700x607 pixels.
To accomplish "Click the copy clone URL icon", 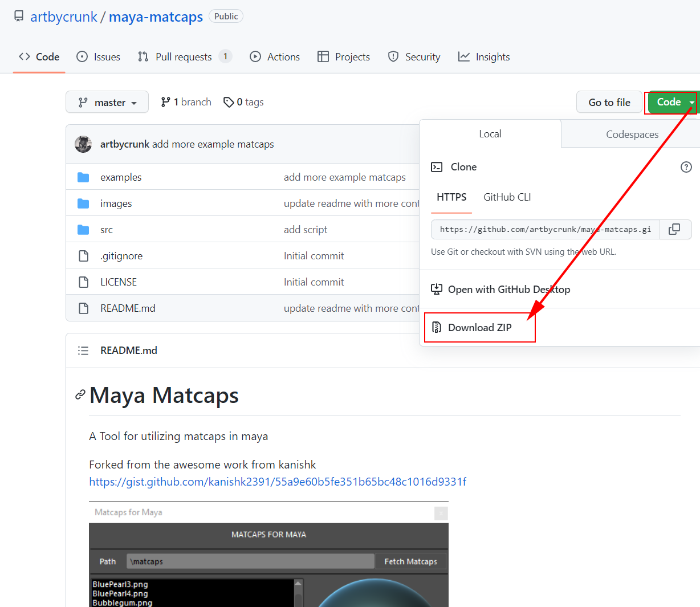I will coord(674,229).
